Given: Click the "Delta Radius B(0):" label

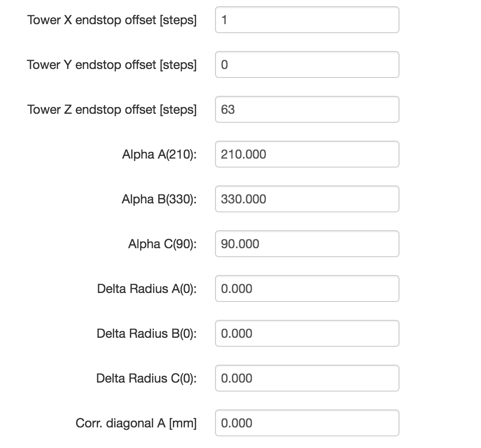Looking at the screenshot, I should tap(146, 334).
